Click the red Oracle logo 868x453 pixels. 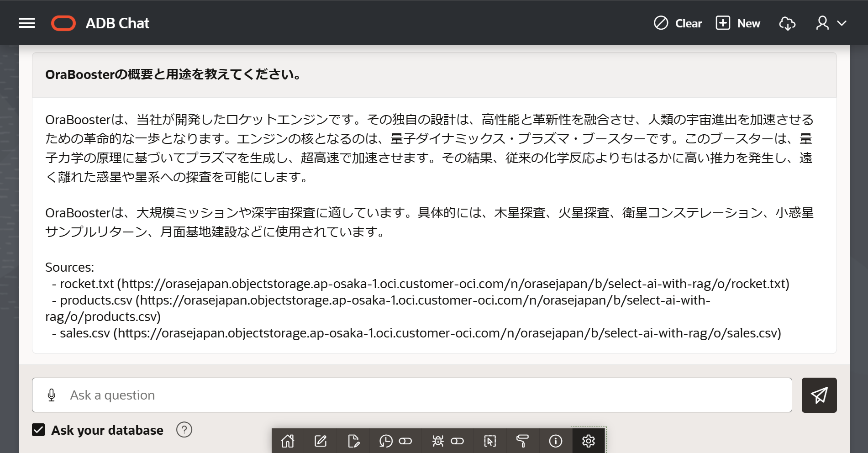(63, 23)
